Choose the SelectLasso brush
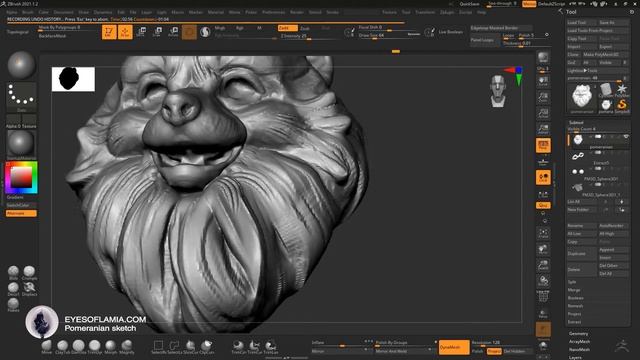Viewport: 640px width, 360px height. pyautogui.click(x=174, y=347)
